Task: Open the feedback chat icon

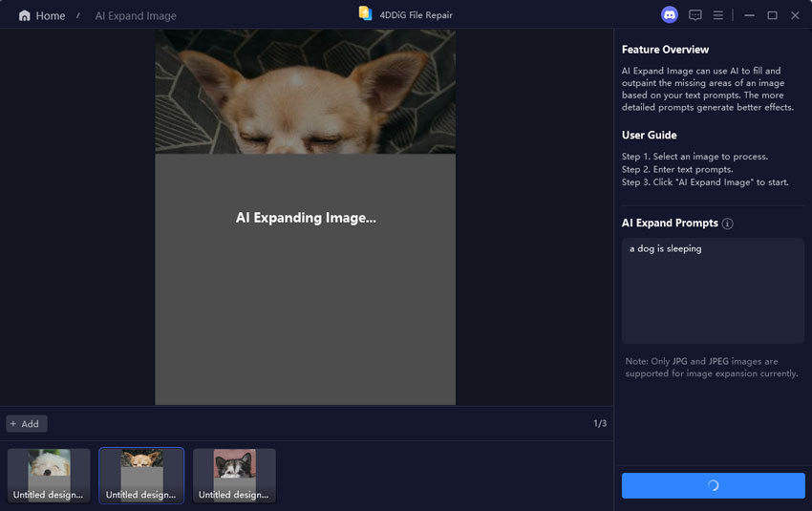Action: tap(694, 15)
